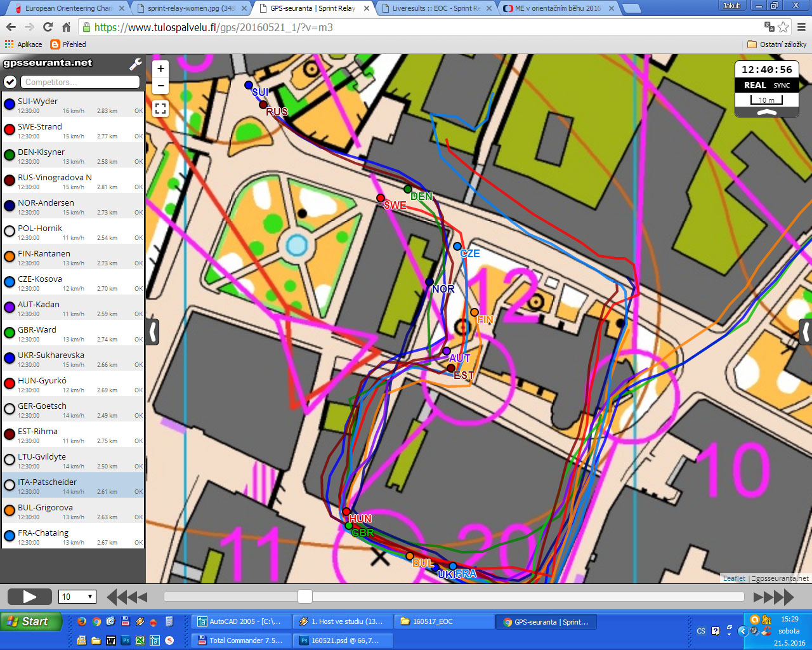
Task: Open the right side panel handle
Action: point(805,332)
